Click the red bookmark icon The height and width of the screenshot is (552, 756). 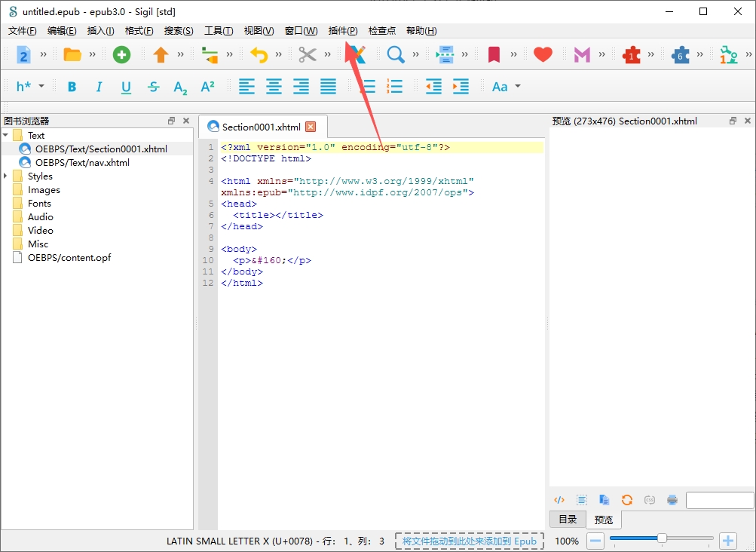point(494,54)
